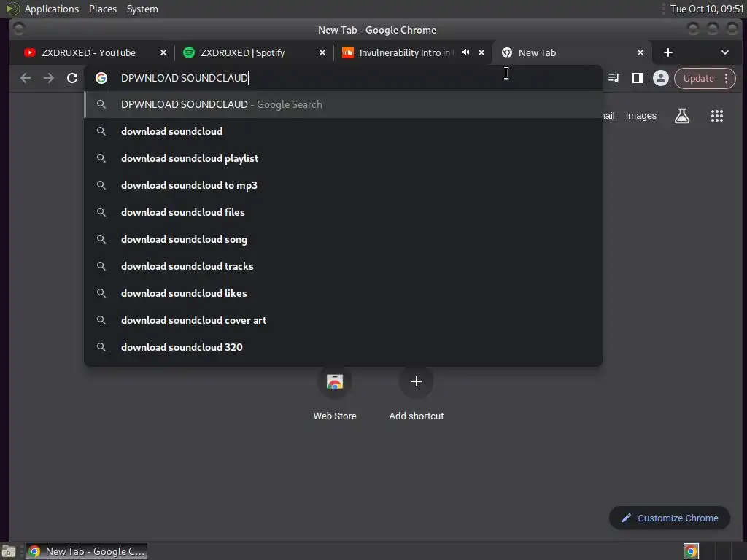
Task: Close the ZXDRUXED - YouTube tab
Action: (163, 52)
